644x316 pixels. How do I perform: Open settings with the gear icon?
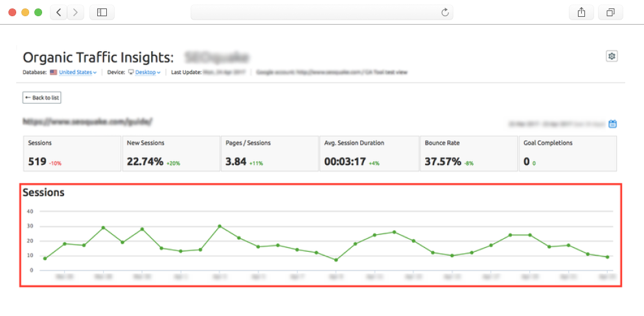pos(612,56)
